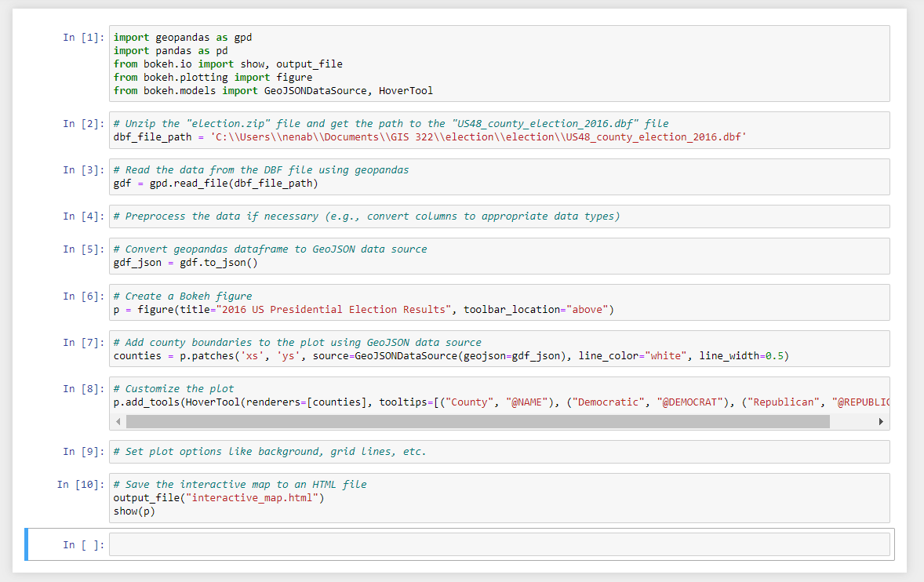Click the In [8]: prompt label
The width and height of the screenshot is (924, 582).
(84, 389)
